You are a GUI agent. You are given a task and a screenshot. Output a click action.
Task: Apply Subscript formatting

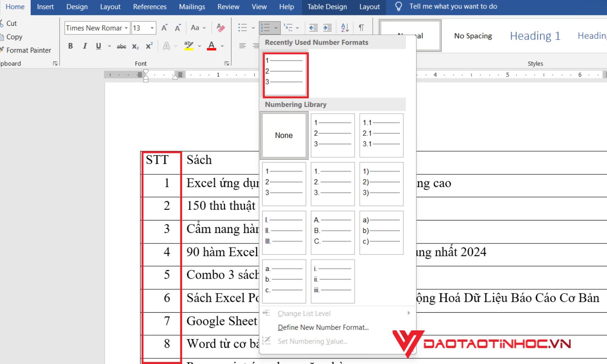tap(135, 46)
